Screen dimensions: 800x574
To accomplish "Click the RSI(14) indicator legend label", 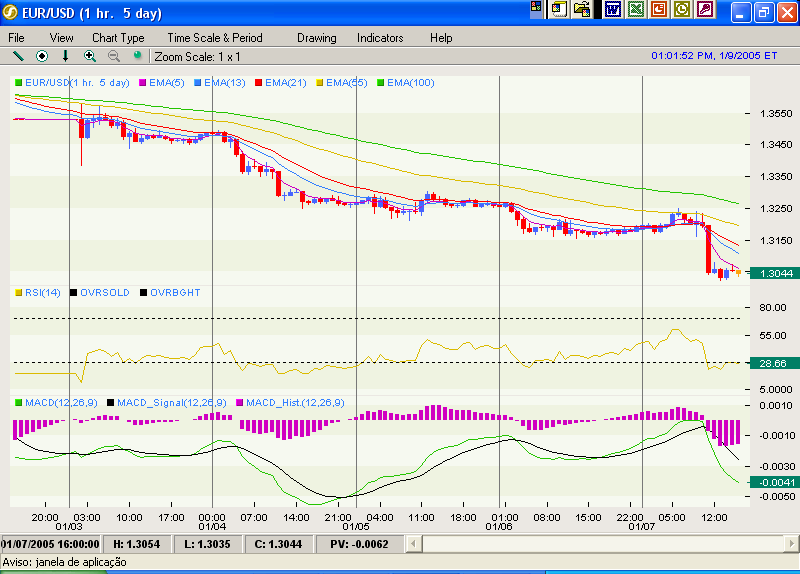I will [x=43, y=293].
